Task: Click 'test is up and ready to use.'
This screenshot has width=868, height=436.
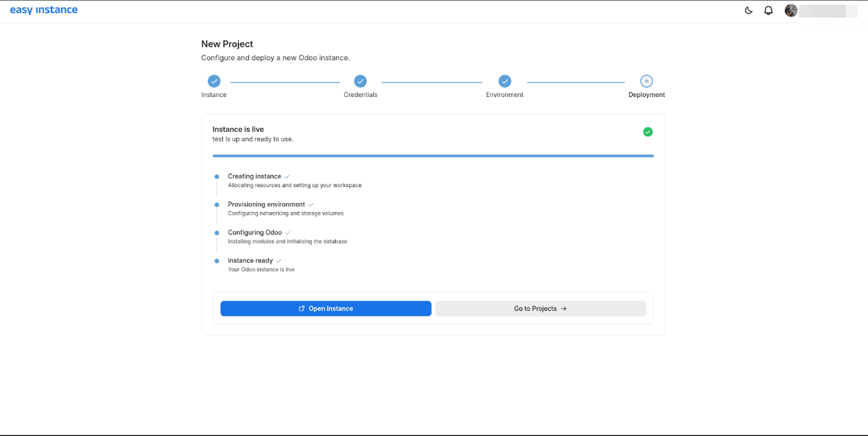Action: click(253, 139)
